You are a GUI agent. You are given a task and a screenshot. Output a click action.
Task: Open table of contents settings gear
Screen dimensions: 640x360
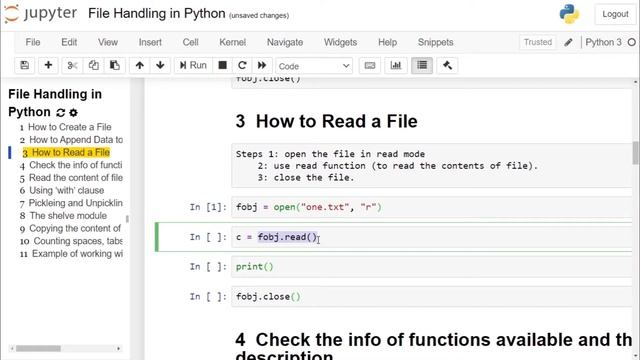(73, 113)
